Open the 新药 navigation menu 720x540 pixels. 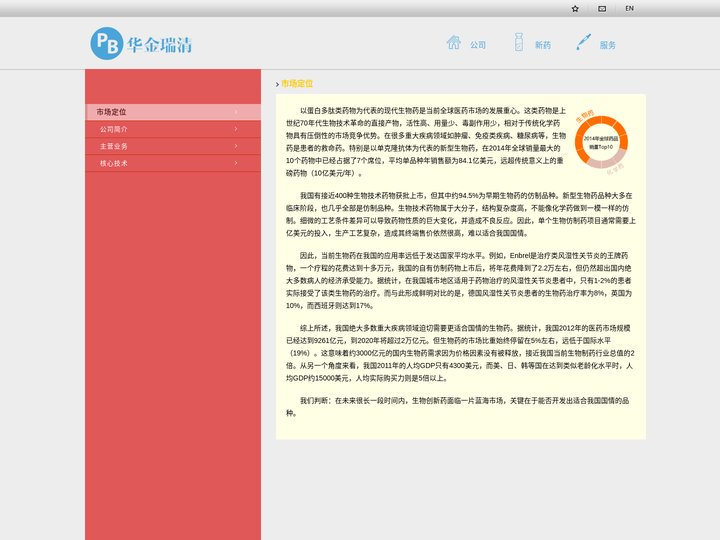(x=543, y=45)
